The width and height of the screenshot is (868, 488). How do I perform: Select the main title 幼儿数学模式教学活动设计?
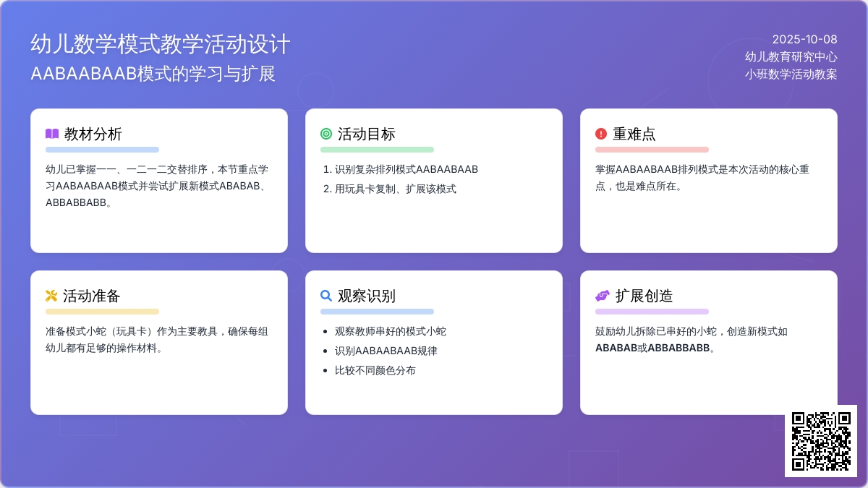160,45
